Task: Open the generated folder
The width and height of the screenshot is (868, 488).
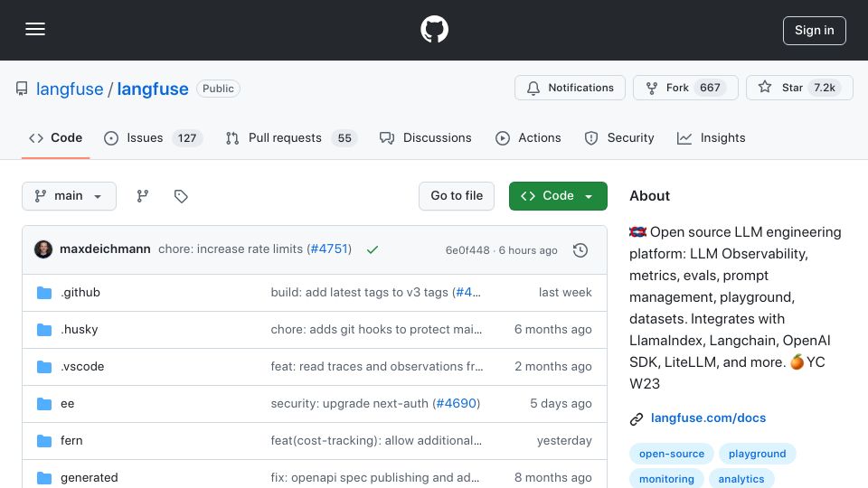Action: click(90, 477)
